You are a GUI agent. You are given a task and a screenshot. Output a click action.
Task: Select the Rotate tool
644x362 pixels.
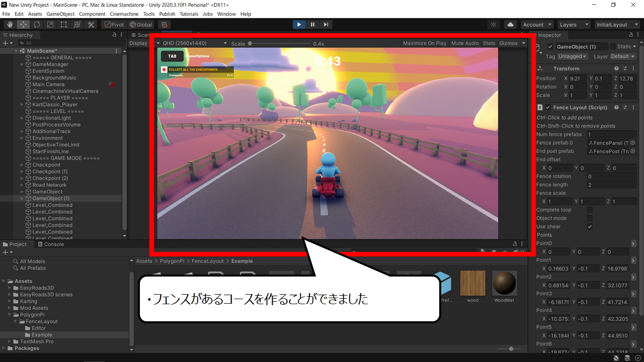[x=37, y=25]
